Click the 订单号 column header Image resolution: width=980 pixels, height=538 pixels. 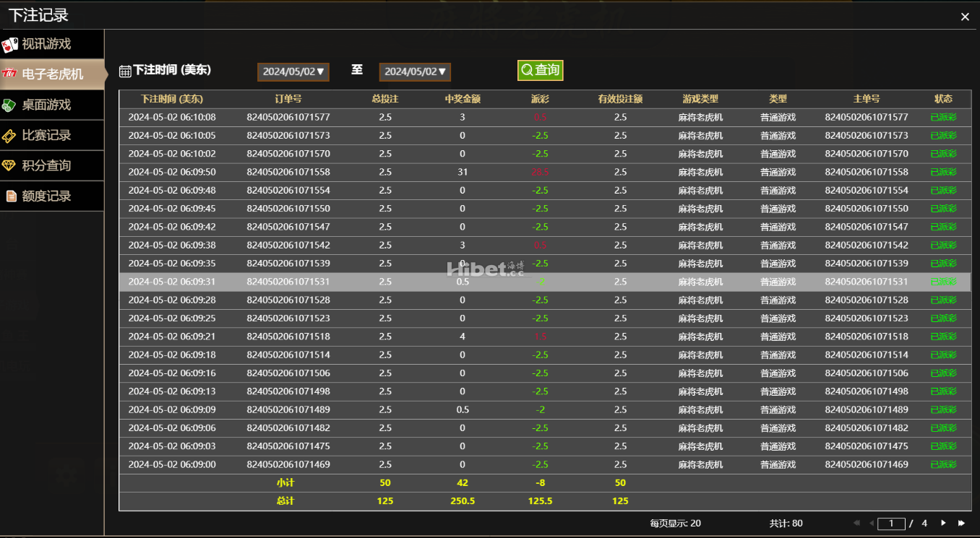point(288,99)
